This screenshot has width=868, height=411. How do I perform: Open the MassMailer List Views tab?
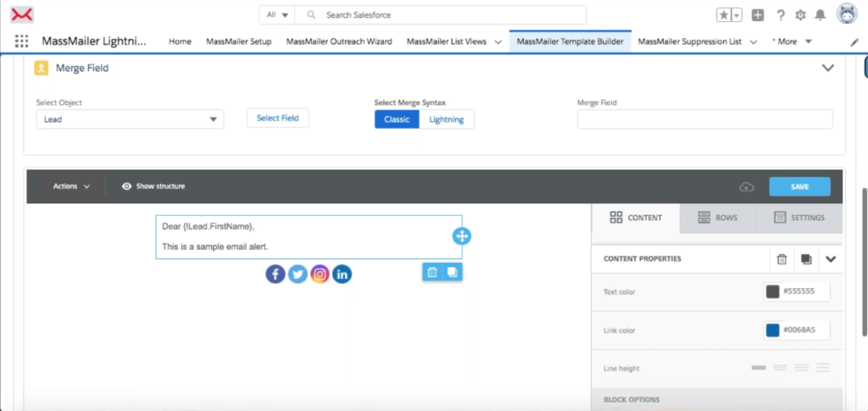click(446, 42)
